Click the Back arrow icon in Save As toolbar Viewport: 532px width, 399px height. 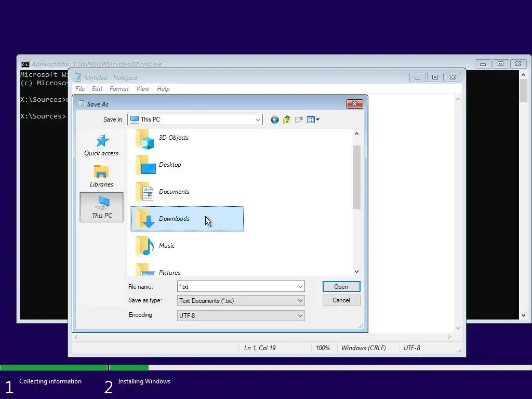pyautogui.click(x=274, y=119)
